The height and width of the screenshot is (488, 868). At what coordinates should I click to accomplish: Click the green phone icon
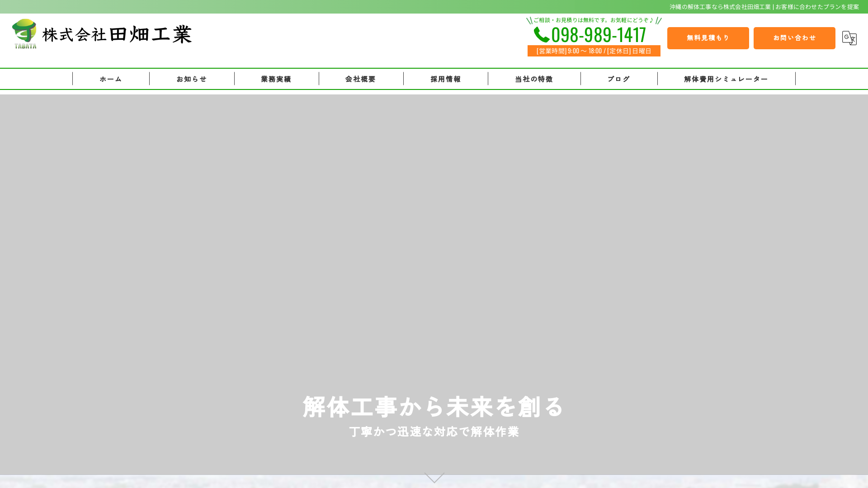[x=542, y=33]
